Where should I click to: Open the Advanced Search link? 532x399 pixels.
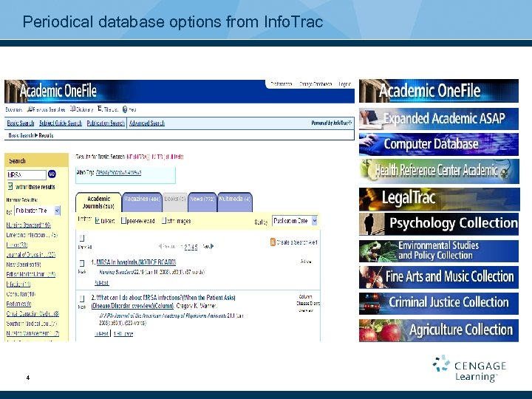point(147,123)
